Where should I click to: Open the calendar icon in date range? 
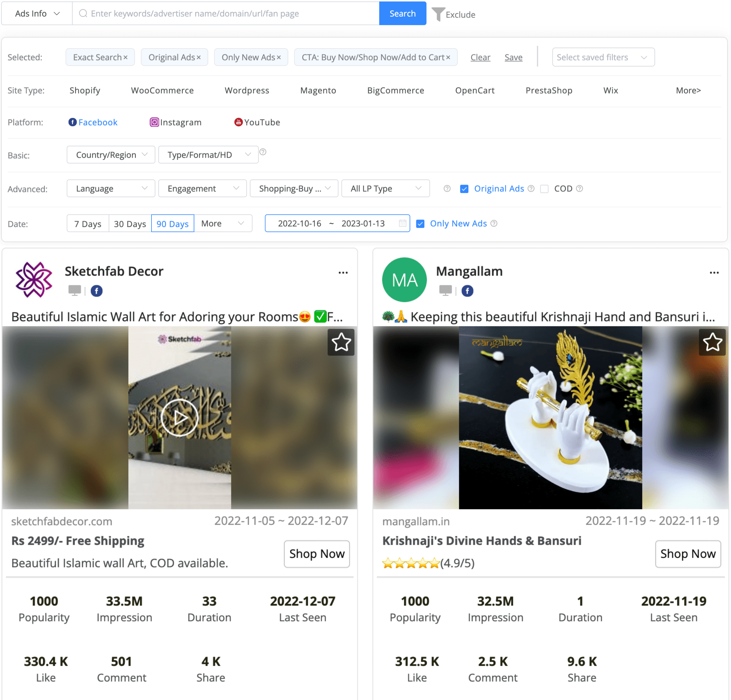pos(402,223)
